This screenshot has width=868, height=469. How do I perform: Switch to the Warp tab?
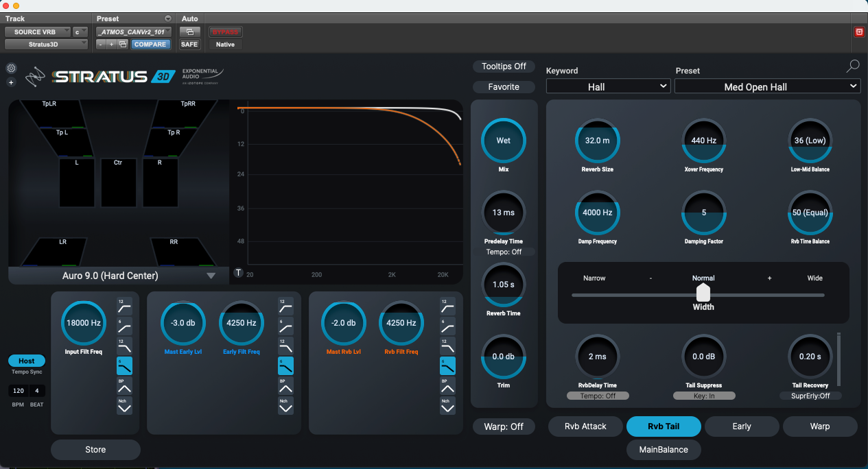820,426
